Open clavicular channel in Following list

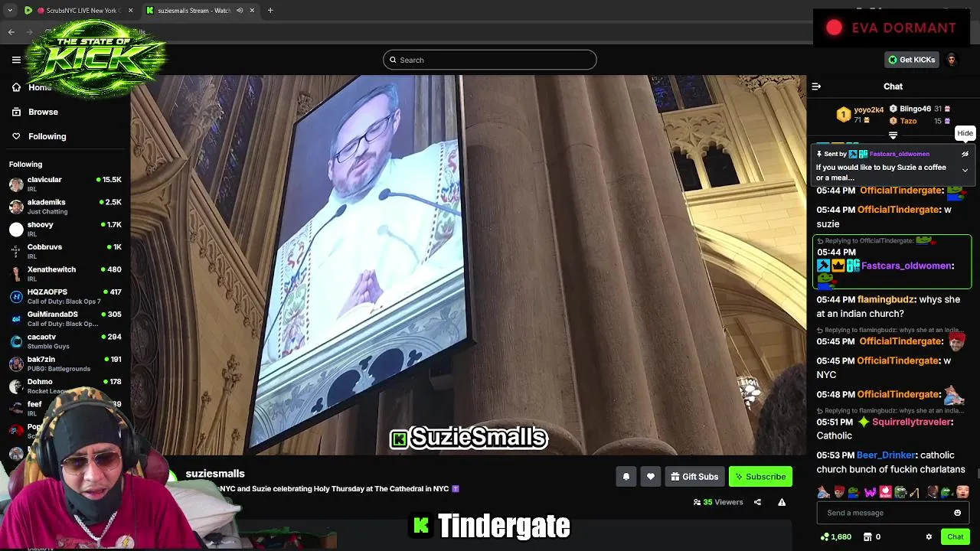(65, 184)
